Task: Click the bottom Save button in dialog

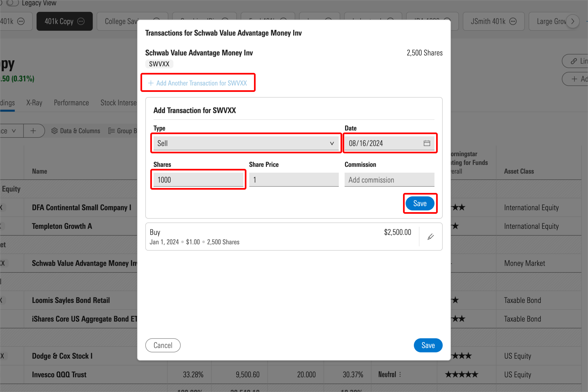Action: (x=428, y=345)
